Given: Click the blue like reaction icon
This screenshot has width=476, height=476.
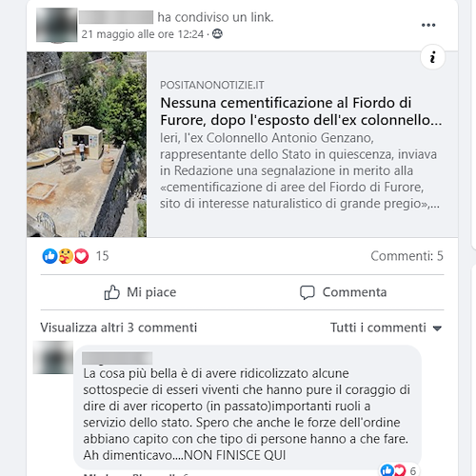Looking at the screenshot, I should pos(50,256).
